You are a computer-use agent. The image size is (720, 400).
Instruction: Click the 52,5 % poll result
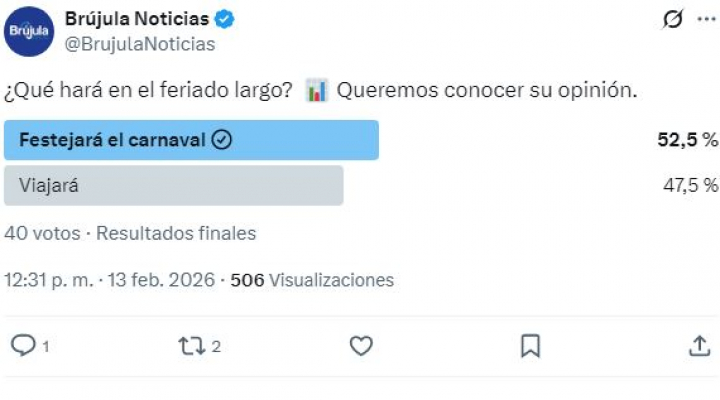coord(687,140)
